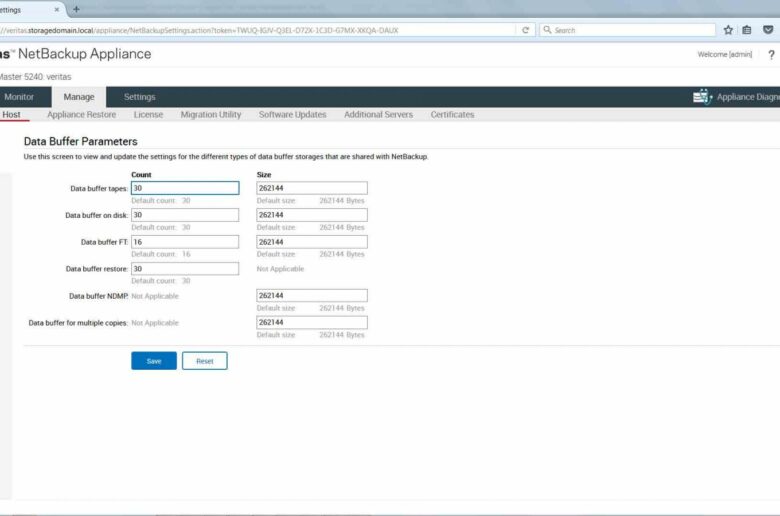Open the Certificates sub-tab
The height and width of the screenshot is (516, 780).
coord(452,114)
